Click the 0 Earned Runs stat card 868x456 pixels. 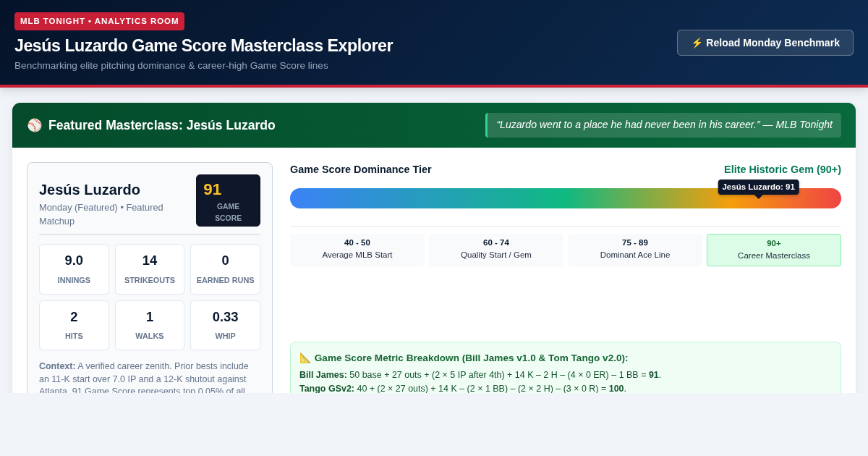[225, 269]
